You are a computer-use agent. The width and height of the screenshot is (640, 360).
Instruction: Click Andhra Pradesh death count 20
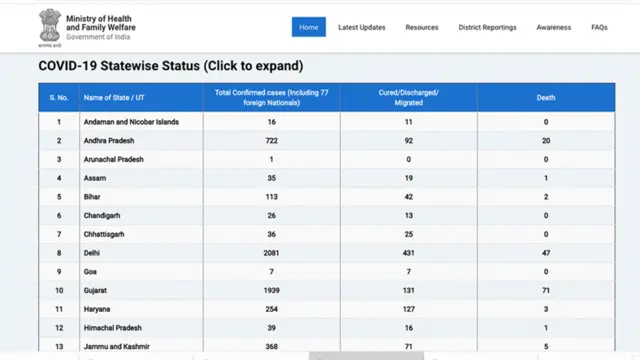546,140
